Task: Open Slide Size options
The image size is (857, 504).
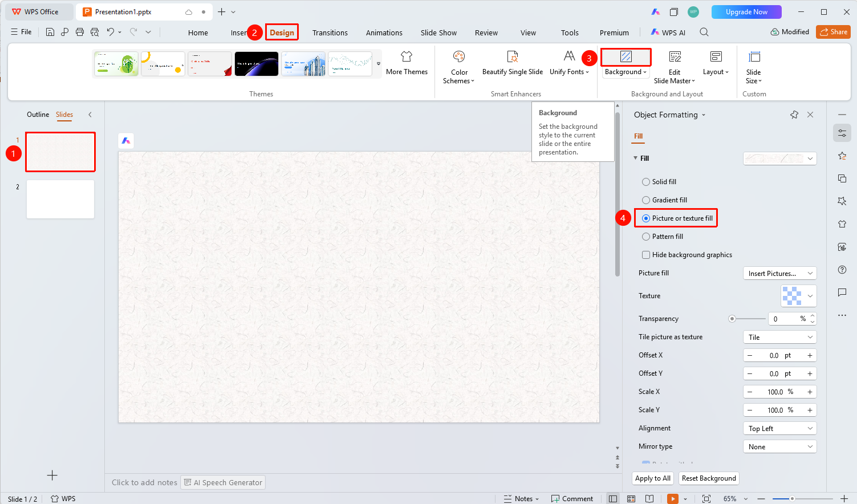Action: tap(754, 67)
